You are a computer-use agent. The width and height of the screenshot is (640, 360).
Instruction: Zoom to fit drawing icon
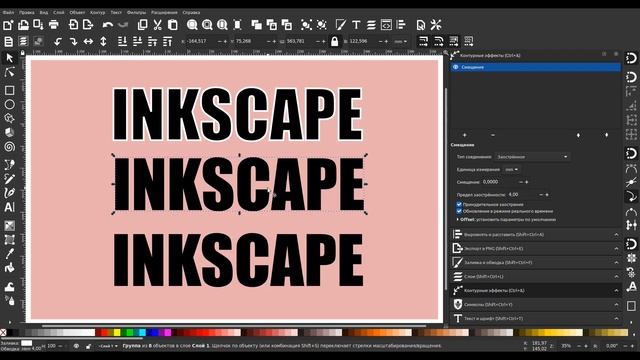coord(207,25)
